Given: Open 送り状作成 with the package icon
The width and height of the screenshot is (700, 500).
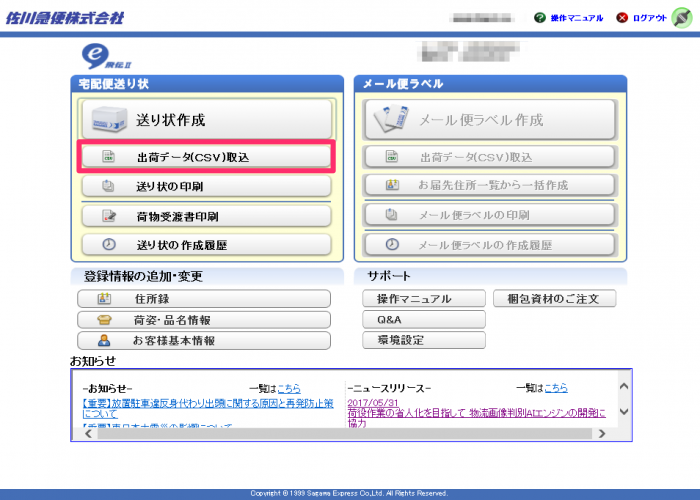Looking at the screenshot, I should (x=207, y=119).
